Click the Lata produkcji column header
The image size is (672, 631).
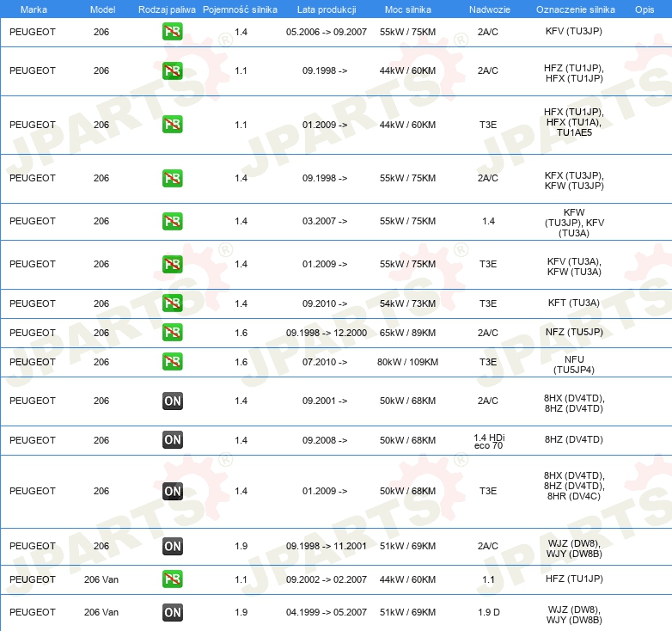coord(325,9)
